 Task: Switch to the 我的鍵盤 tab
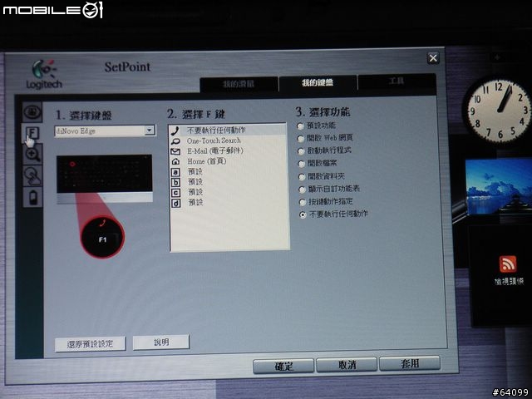click(318, 82)
